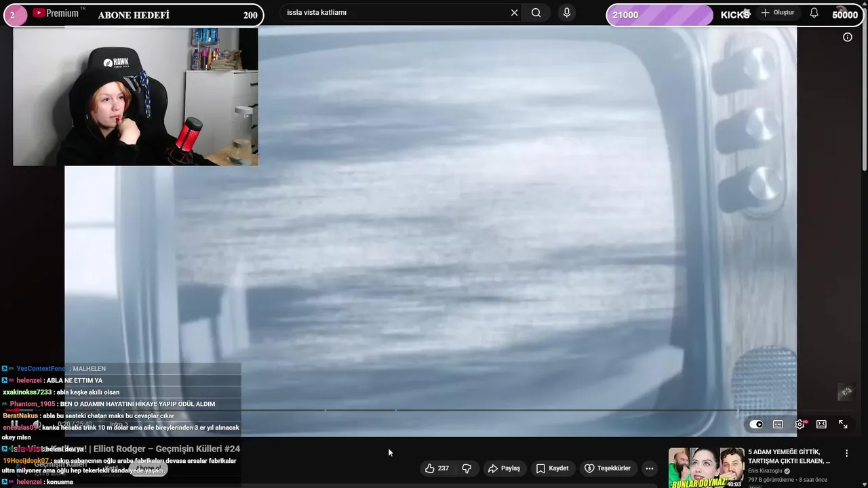Open the player settings gear

coord(800,424)
